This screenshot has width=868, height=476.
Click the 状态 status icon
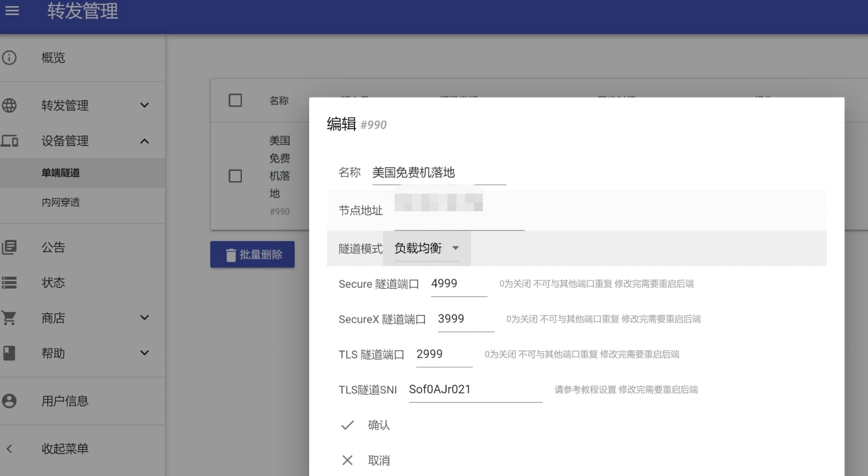point(9,283)
